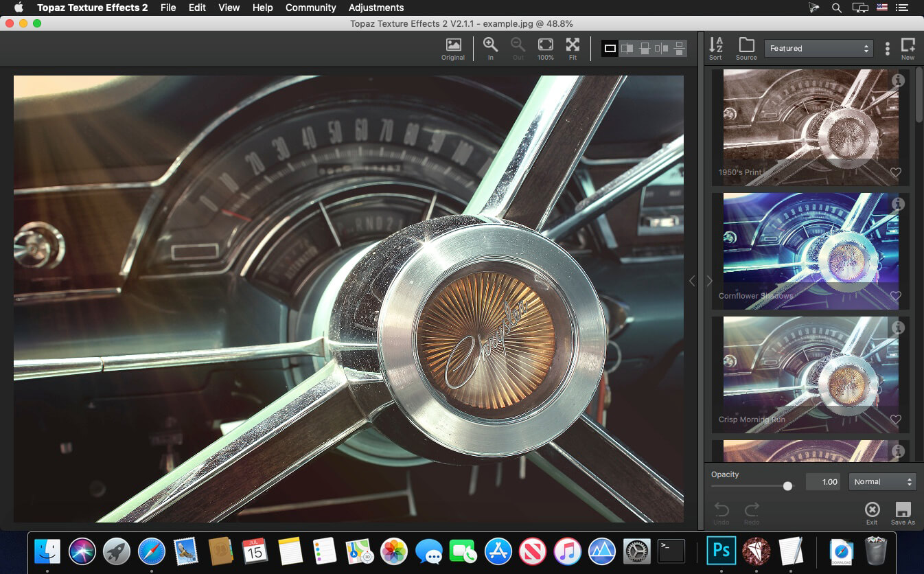Image resolution: width=924 pixels, height=574 pixels.
Task: Open the Topaz Texture Effects 2 app menu
Action: pyautogui.click(x=93, y=8)
